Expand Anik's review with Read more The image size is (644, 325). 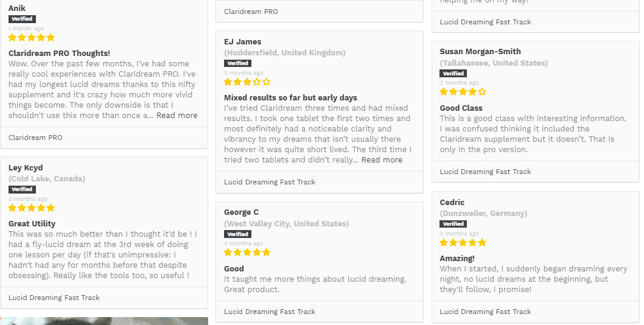177,116
